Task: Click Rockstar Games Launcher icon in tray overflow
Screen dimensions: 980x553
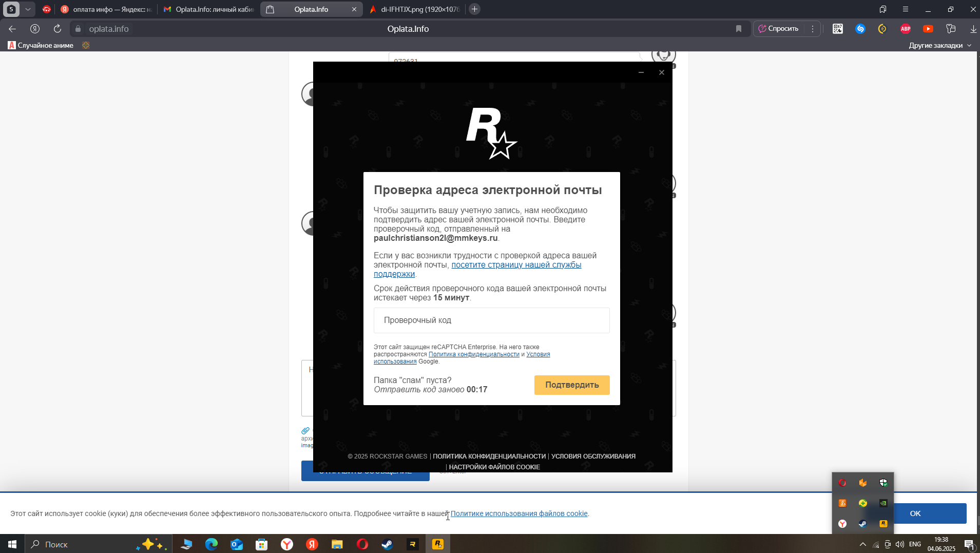Action: [883, 524]
